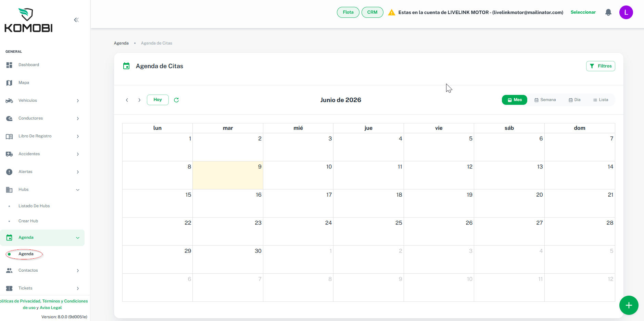Expand the Accidentes submenu chevron
The width and height of the screenshot is (644, 321).
tap(78, 154)
